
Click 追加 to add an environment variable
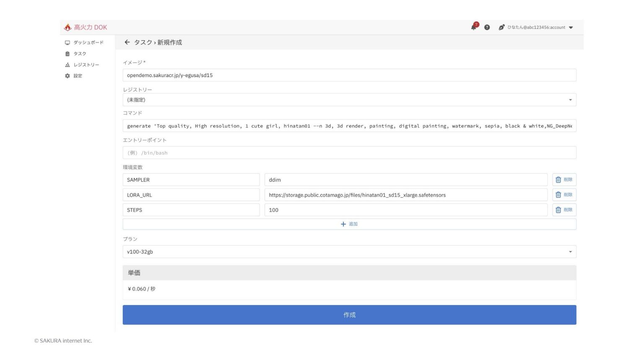(349, 224)
